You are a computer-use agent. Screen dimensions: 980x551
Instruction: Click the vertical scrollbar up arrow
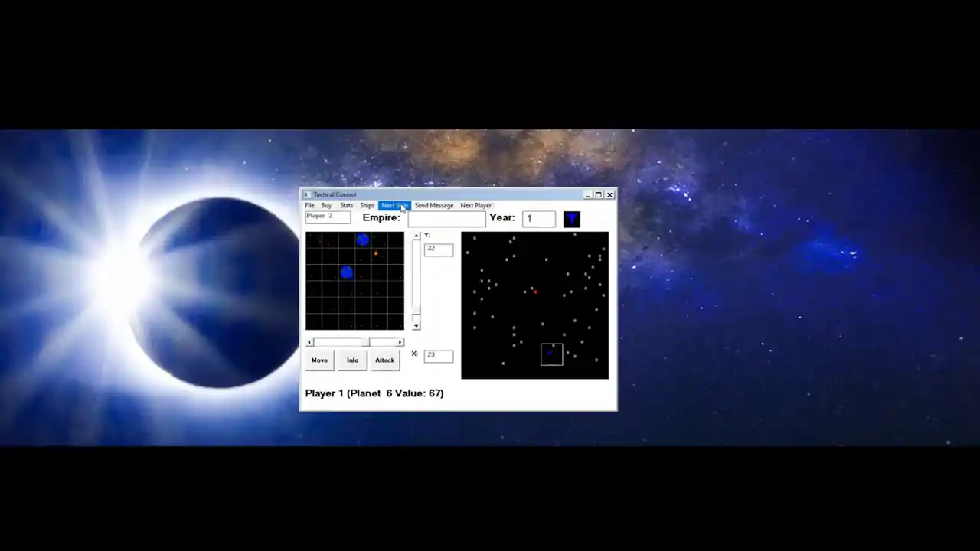pos(416,236)
